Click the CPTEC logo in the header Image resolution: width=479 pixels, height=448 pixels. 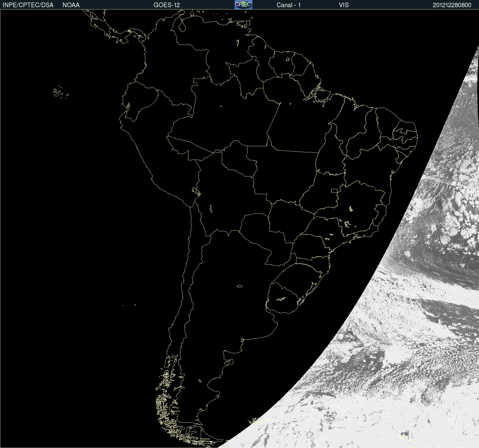point(243,5)
